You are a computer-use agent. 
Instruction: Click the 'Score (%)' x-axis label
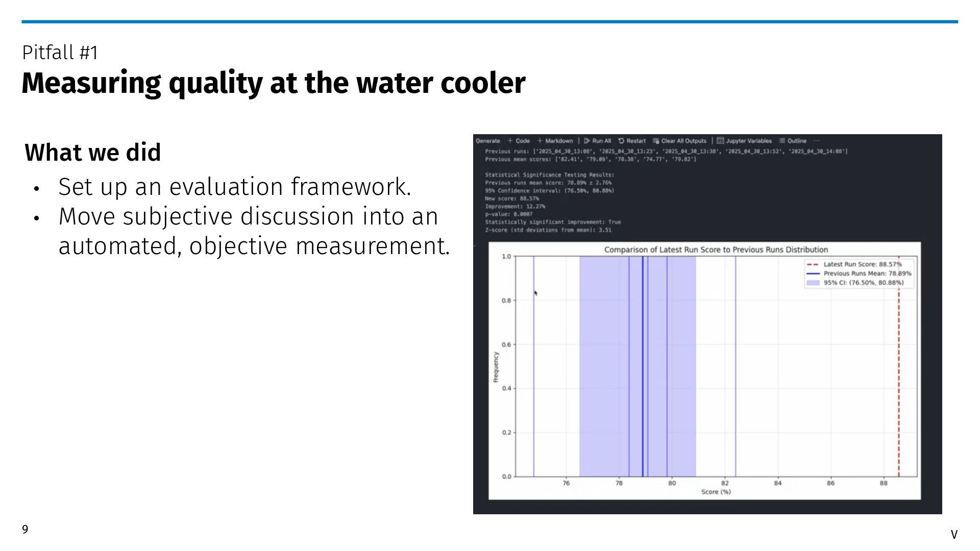tap(716, 492)
